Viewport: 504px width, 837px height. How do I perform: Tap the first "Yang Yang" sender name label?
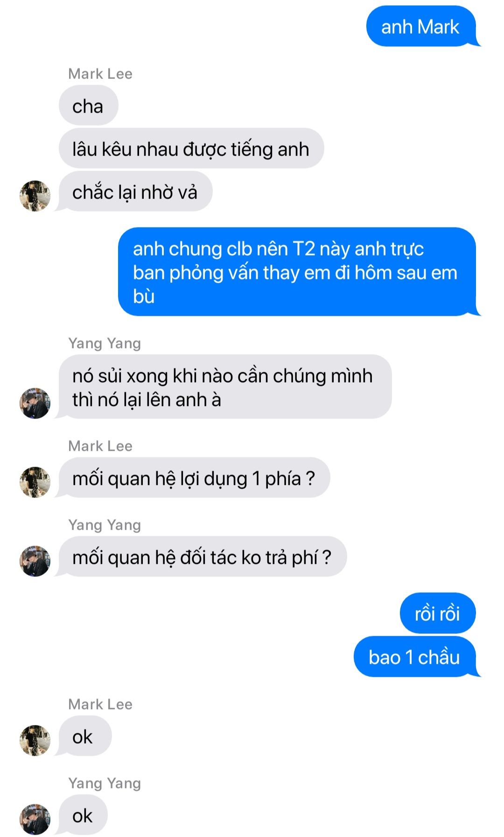(x=105, y=343)
